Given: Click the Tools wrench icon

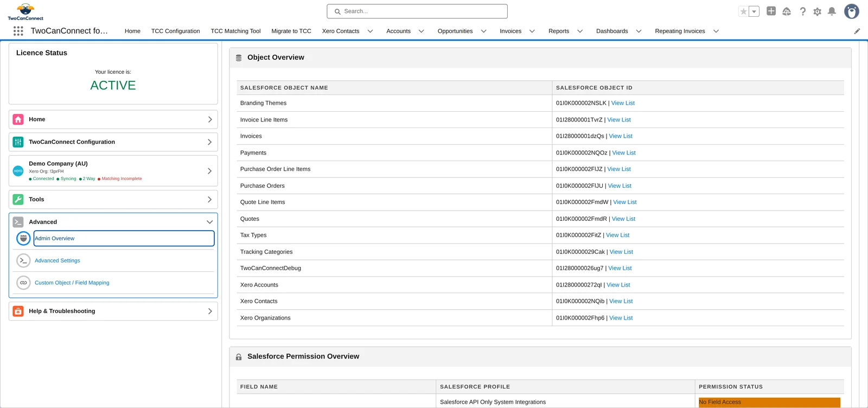Looking at the screenshot, I should (18, 200).
